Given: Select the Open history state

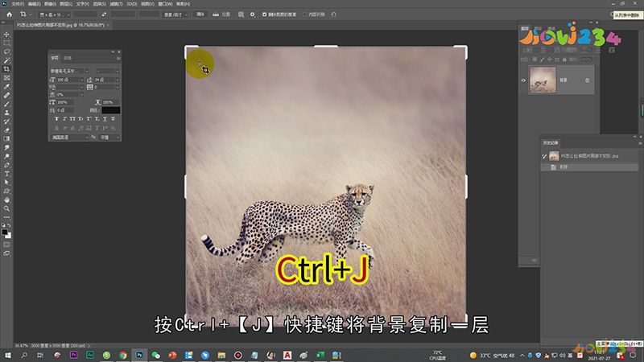Looking at the screenshot, I should (589, 167).
